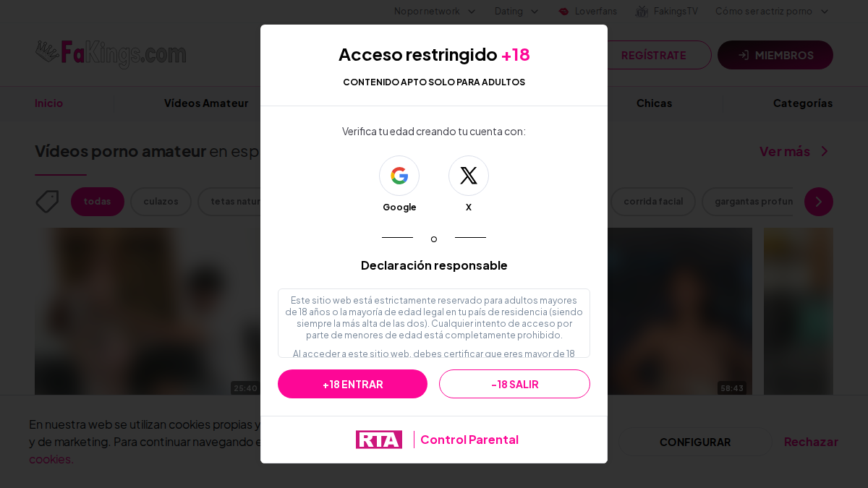Sign in with the Google icon
The height and width of the screenshot is (488, 868).
click(399, 176)
